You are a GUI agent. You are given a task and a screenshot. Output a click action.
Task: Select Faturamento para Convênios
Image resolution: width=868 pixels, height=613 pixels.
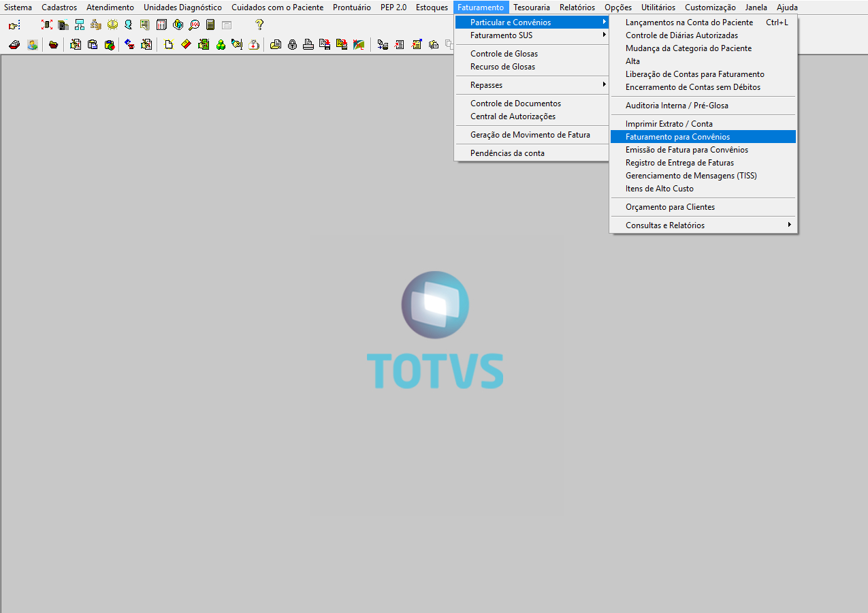click(703, 137)
